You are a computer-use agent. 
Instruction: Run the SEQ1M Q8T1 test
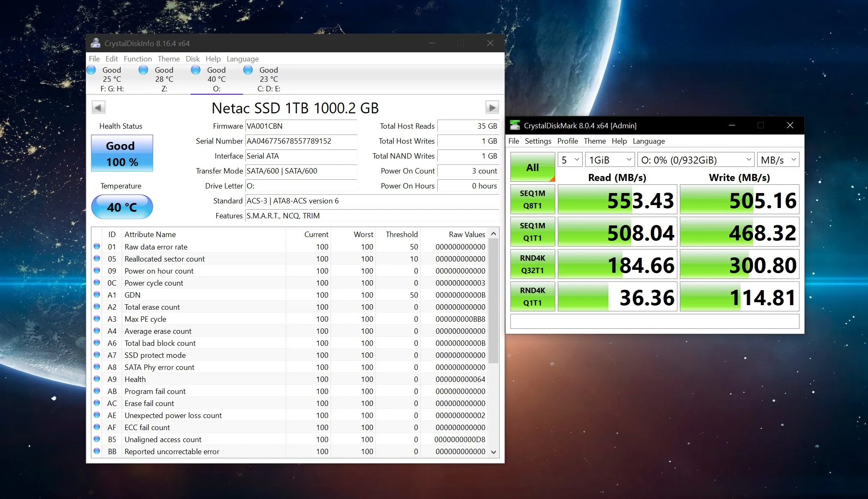click(x=532, y=199)
